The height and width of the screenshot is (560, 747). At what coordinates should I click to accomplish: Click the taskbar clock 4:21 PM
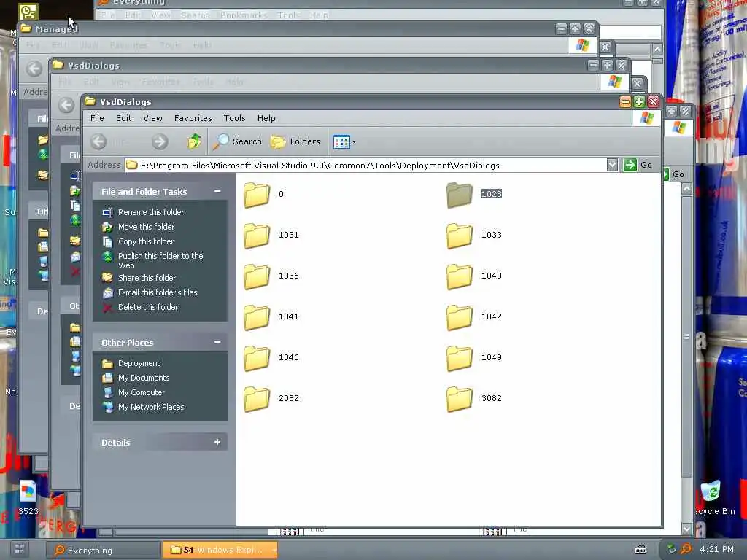tap(716, 550)
